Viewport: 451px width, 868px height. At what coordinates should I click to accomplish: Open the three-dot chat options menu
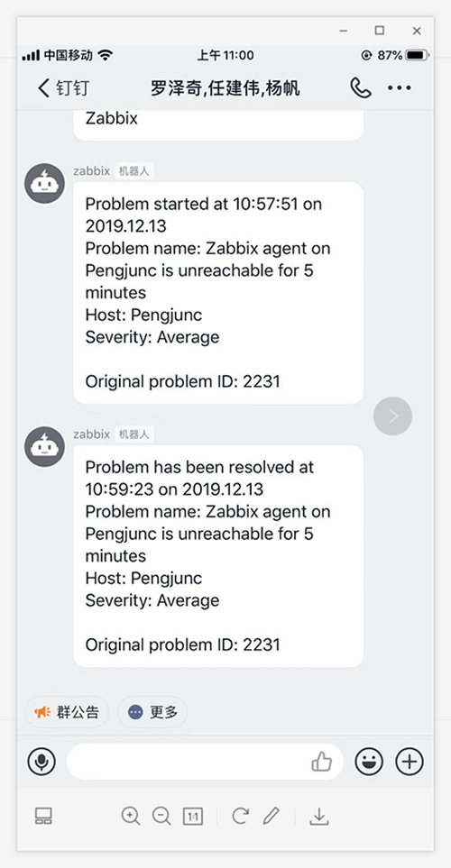tap(400, 88)
